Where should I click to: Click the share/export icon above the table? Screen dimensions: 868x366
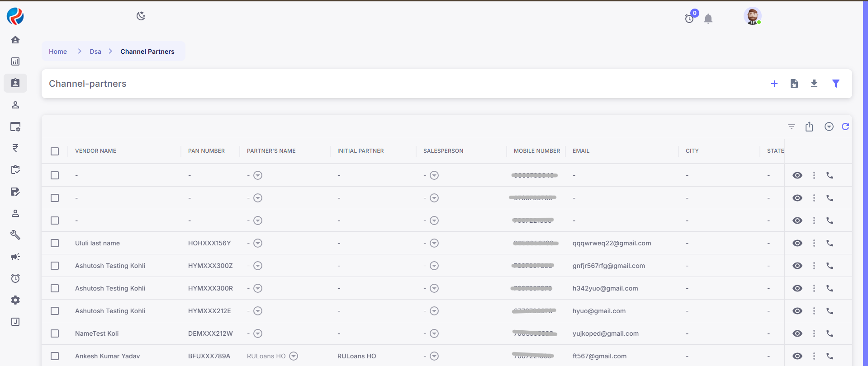pyautogui.click(x=809, y=127)
